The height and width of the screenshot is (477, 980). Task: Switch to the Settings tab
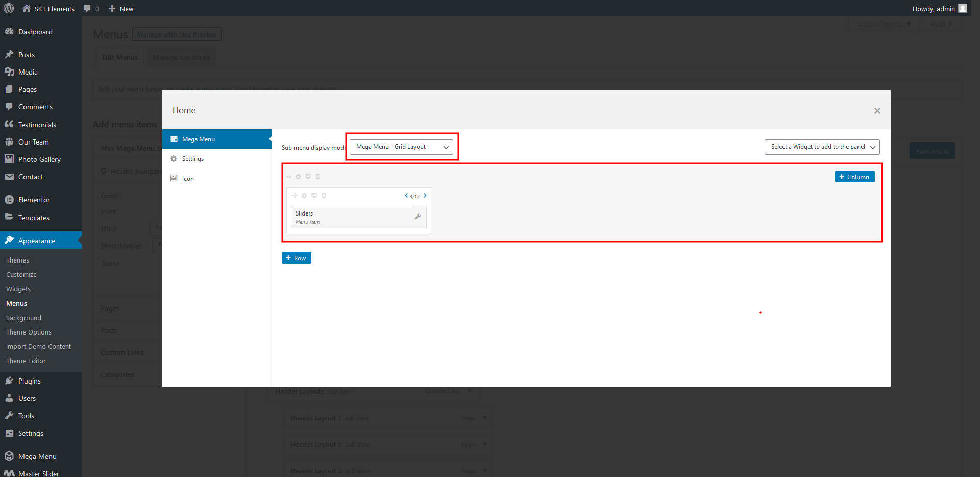point(192,159)
